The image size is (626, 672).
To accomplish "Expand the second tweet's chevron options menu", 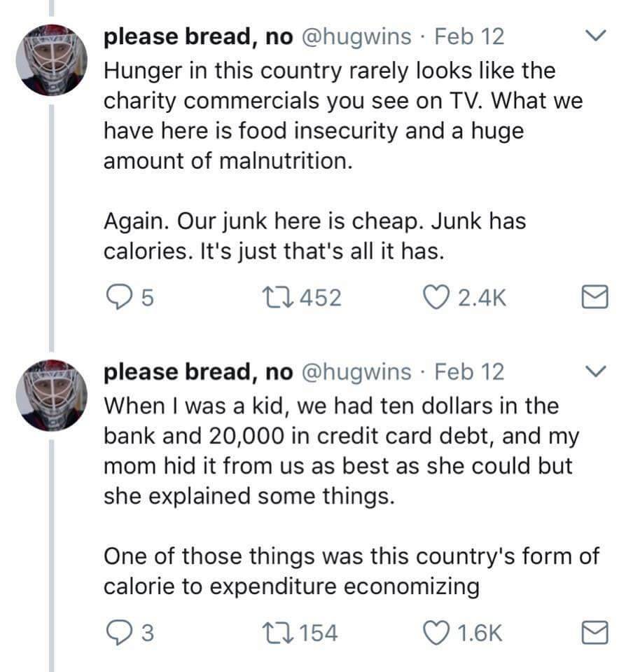I will [595, 371].
